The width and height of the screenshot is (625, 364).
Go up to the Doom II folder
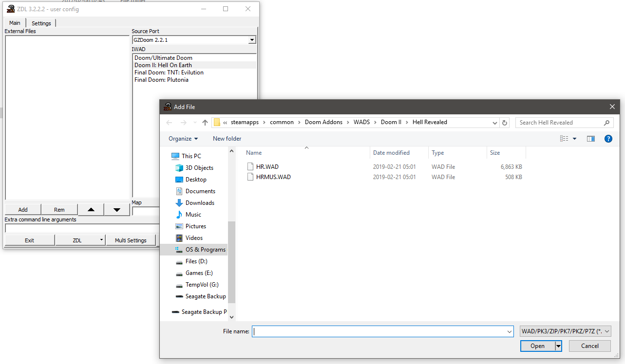[205, 123]
